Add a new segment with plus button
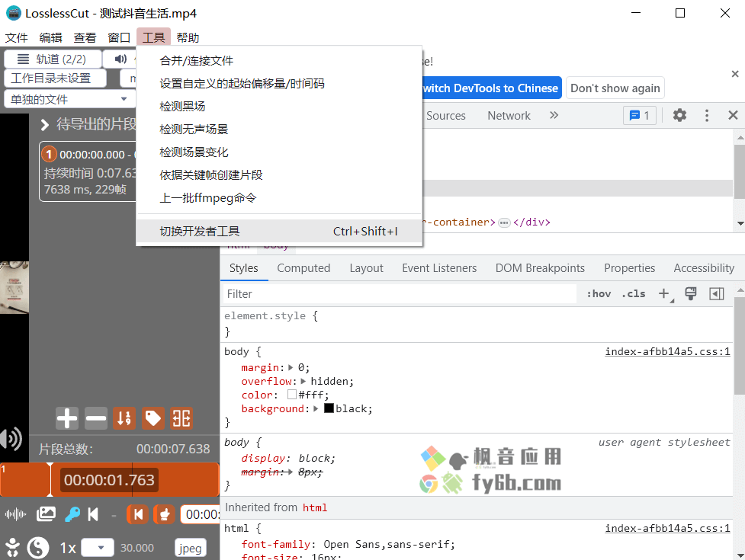Viewport: 745px width, 560px height. coord(67,418)
